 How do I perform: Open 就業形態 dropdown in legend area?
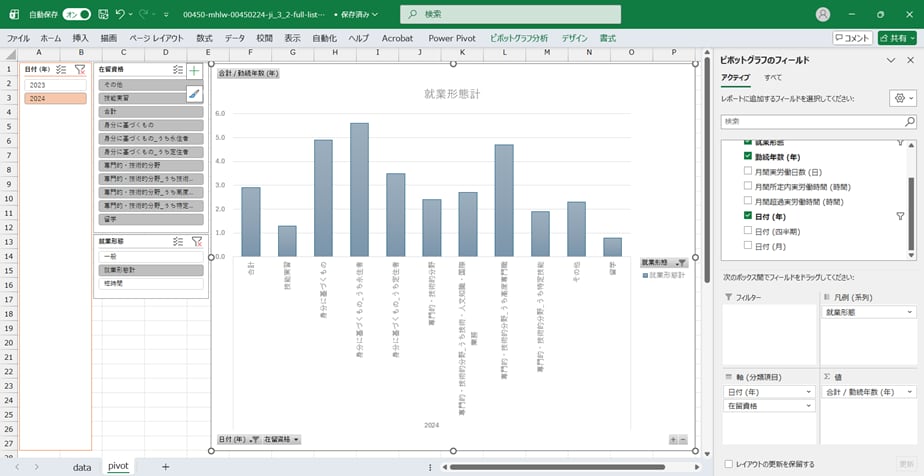[x=909, y=313]
